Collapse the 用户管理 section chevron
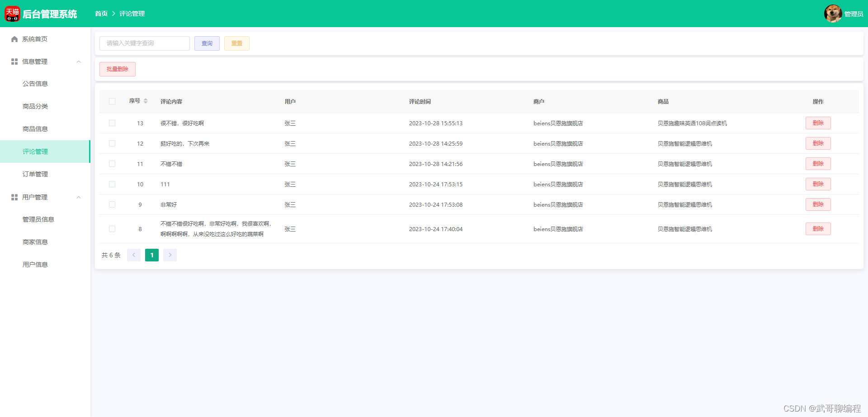This screenshot has height=417, width=868. (x=79, y=197)
